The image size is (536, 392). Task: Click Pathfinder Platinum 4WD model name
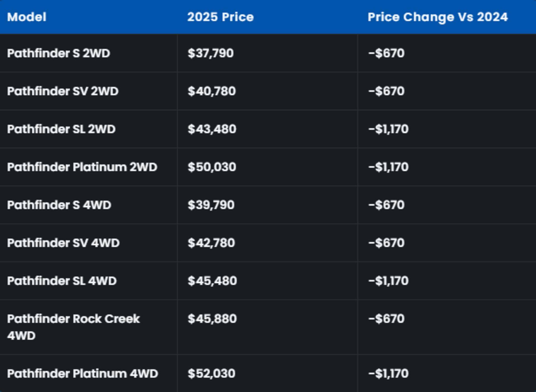tap(82, 374)
